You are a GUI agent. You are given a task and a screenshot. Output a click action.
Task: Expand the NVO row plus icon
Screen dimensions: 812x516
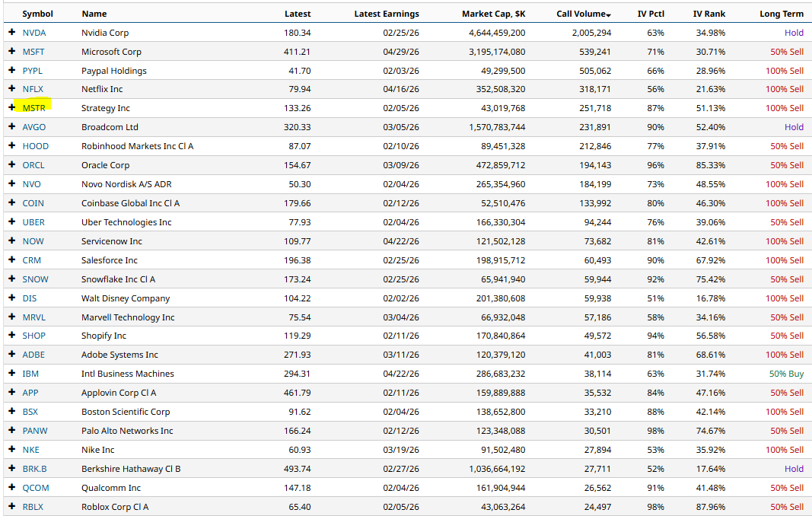pos(12,183)
